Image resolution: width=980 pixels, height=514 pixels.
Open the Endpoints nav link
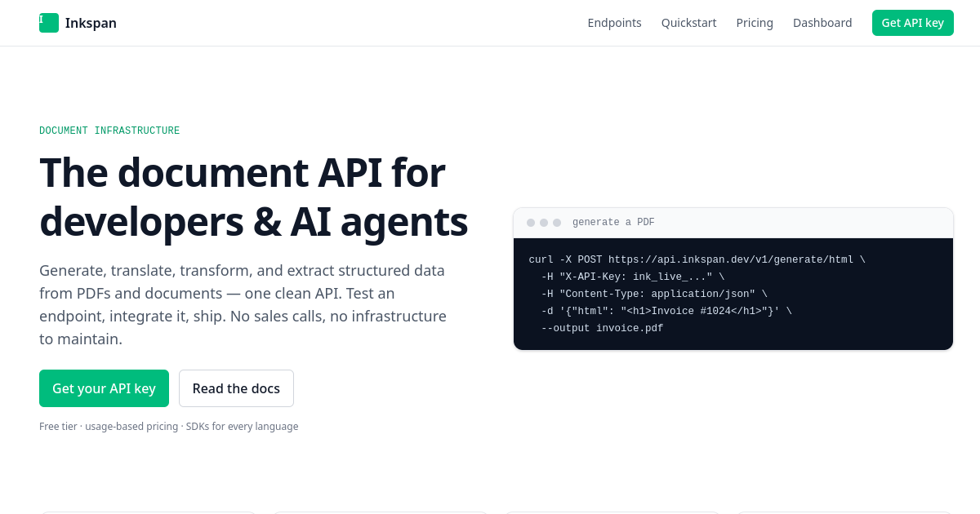614,23
